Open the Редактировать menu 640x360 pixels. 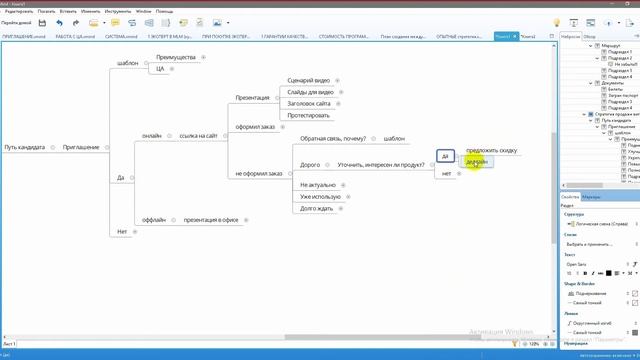point(19,11)
